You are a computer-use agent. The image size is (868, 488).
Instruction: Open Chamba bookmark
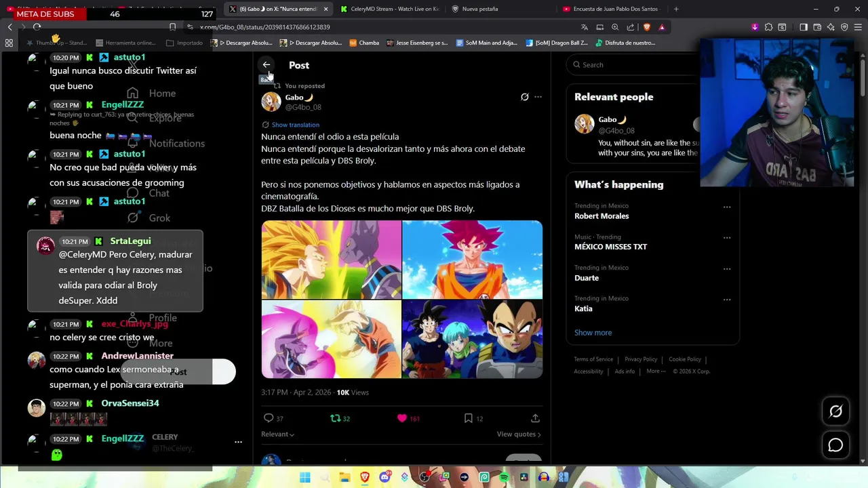point(364,43)
